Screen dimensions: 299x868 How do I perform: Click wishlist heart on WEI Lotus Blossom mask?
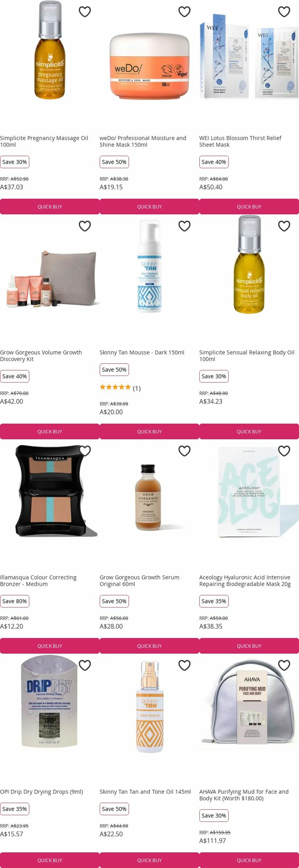point(284,12)
